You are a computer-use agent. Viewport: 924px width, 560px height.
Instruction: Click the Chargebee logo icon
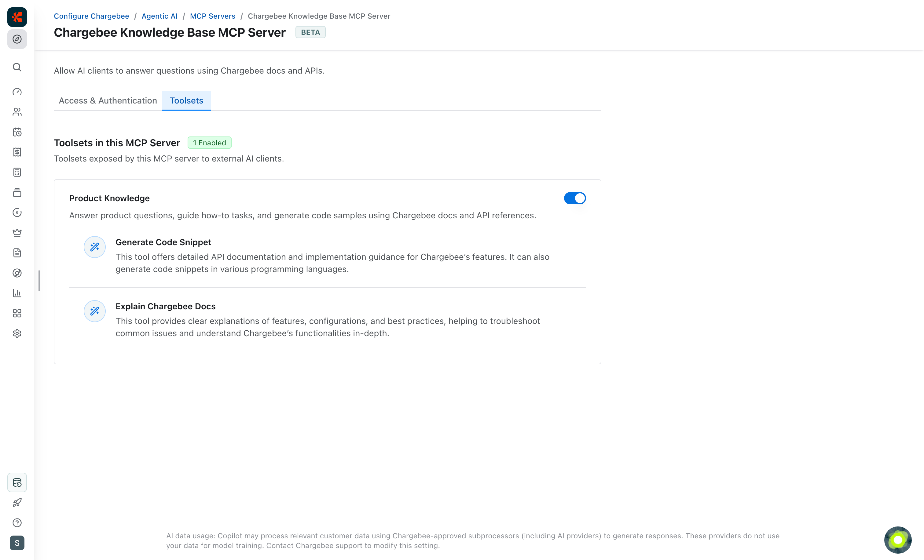(x=17, y=17)
